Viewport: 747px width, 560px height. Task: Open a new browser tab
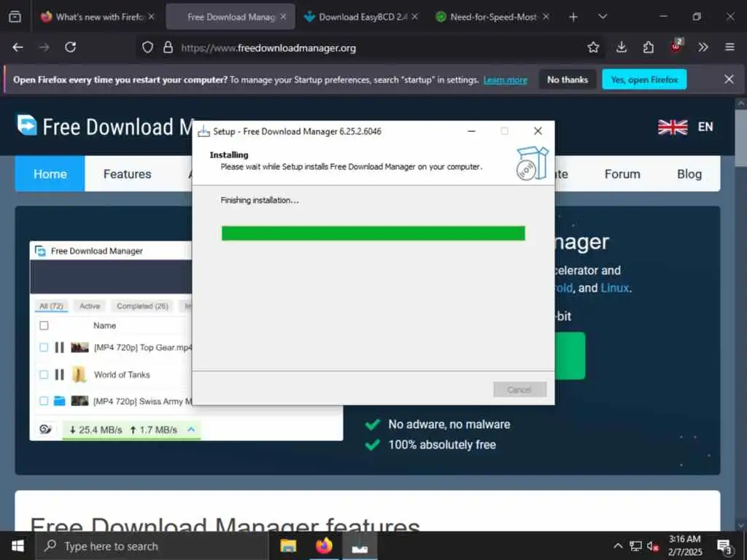tap(573, 17)
